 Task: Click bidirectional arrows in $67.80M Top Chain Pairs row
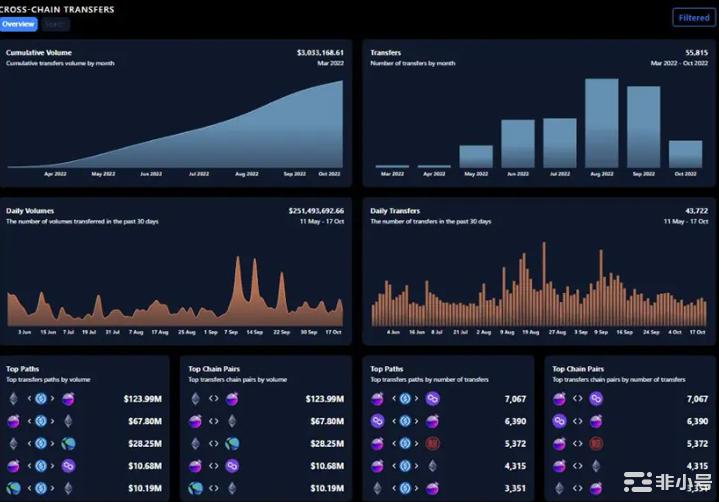214,421
